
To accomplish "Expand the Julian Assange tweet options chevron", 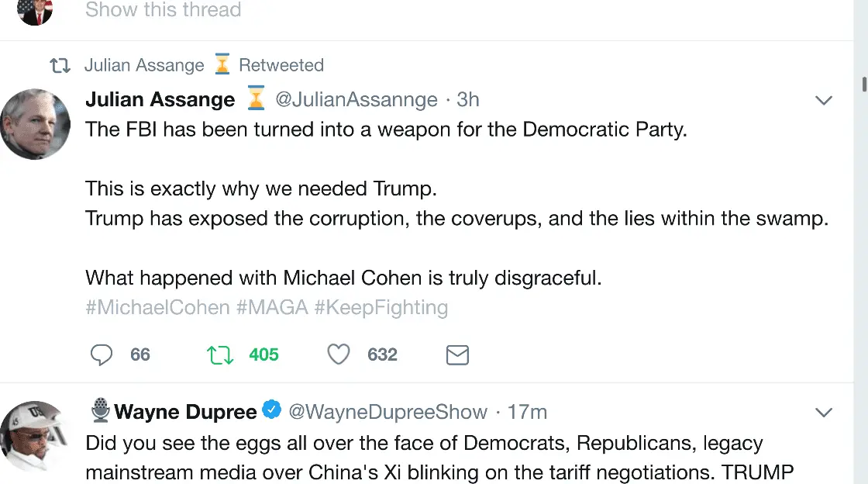I will click(x=823, y=101).
